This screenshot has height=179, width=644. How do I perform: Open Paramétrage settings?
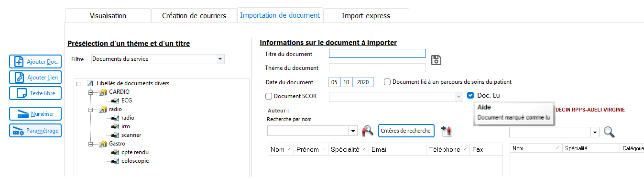click(35, 130)
